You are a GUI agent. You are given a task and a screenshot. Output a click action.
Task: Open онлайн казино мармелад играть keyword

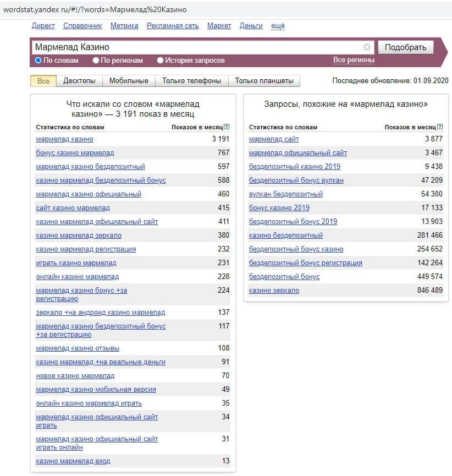[89, 403]
